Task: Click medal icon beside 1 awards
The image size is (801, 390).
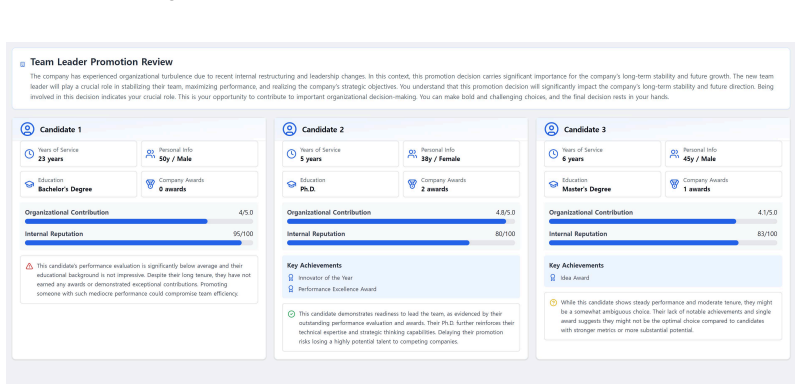Action: [x=674, y=184]
